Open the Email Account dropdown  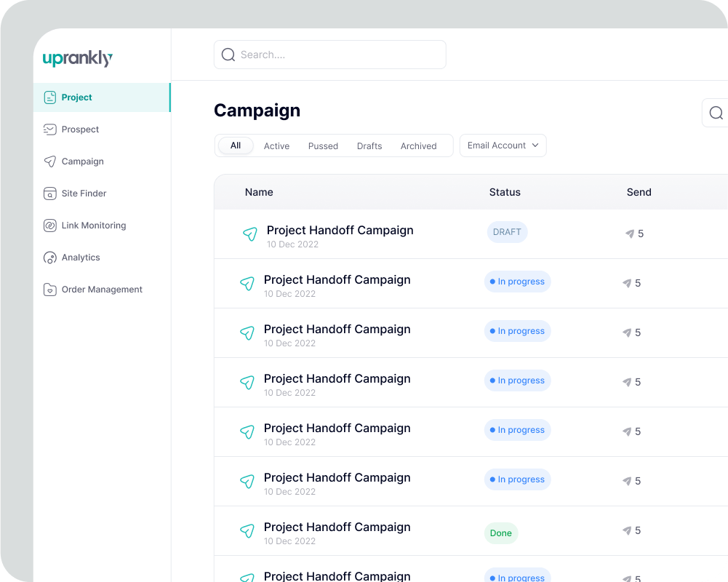(503, 145)
